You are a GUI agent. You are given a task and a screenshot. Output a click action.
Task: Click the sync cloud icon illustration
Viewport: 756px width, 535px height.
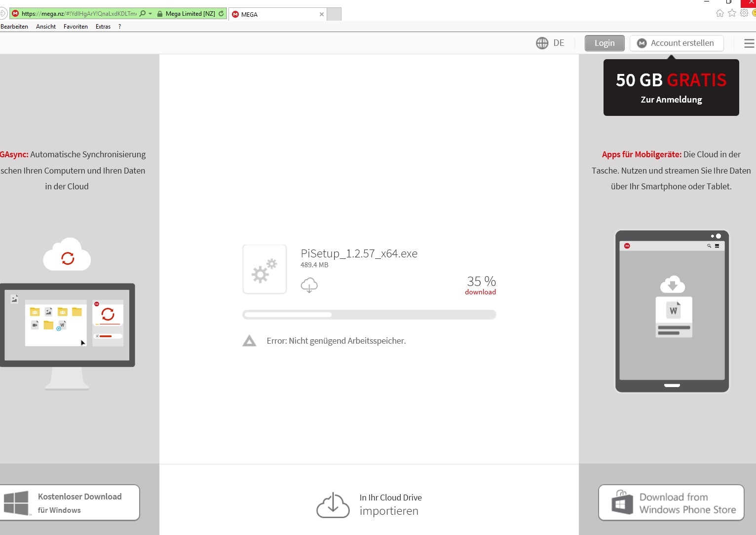click(67, 254)
